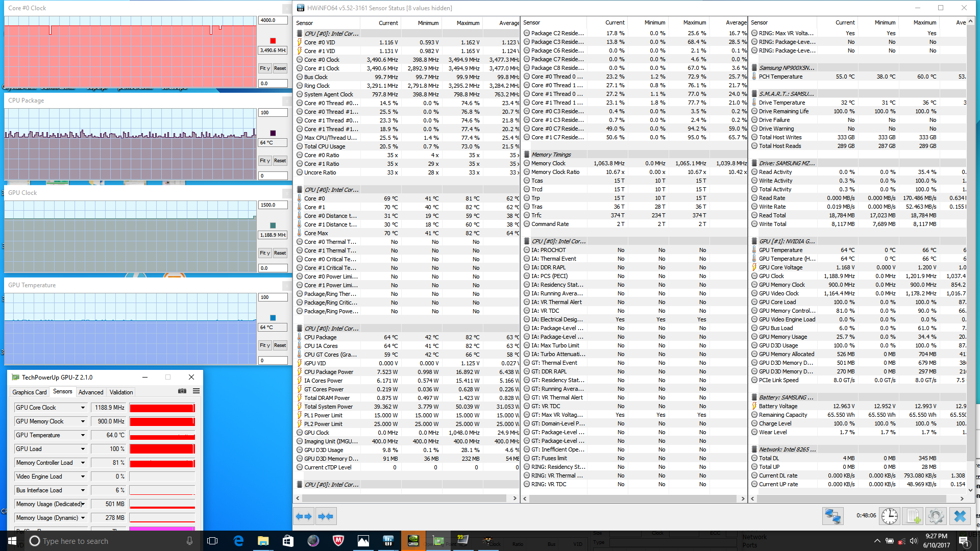The image size is (980, 551).
Task: Open the GPU Memory Clock dropdown in GPU-Z
Action: 83,421
